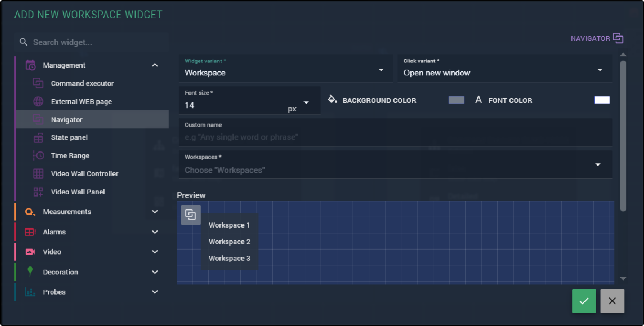Click the External WEB page globe icon

pos(38,102)
